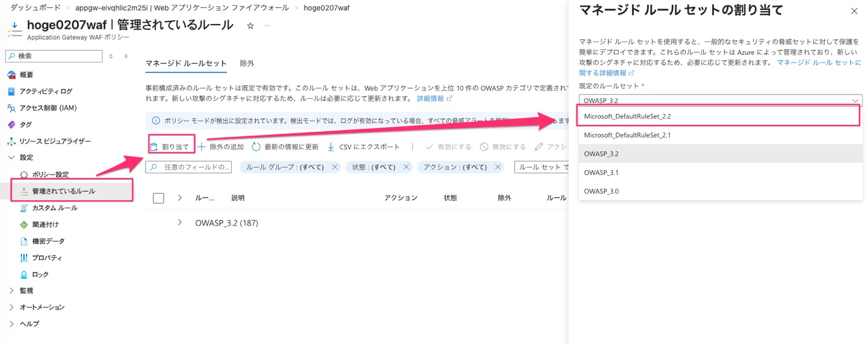
Task: Switch to マネージド ルールセット tab
Action: click(186, 63)
